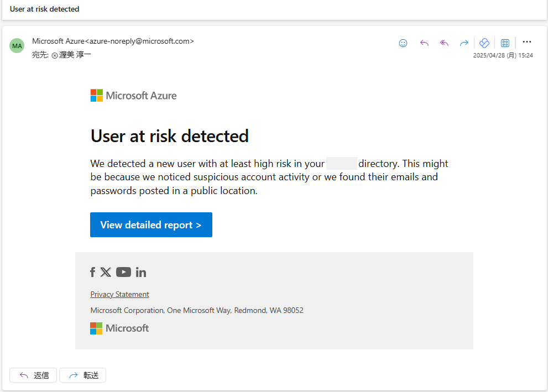The height and width of the screenshot is (392, 548).
Task: Open the apps grid icon
Action: tap(505, 43)
